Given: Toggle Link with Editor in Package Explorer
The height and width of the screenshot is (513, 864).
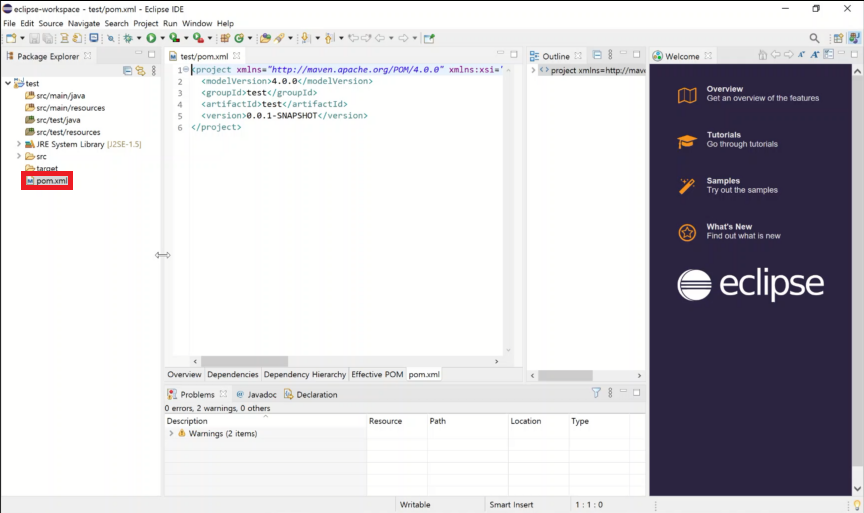Looking at the screenshot, I should coord(141,71).
